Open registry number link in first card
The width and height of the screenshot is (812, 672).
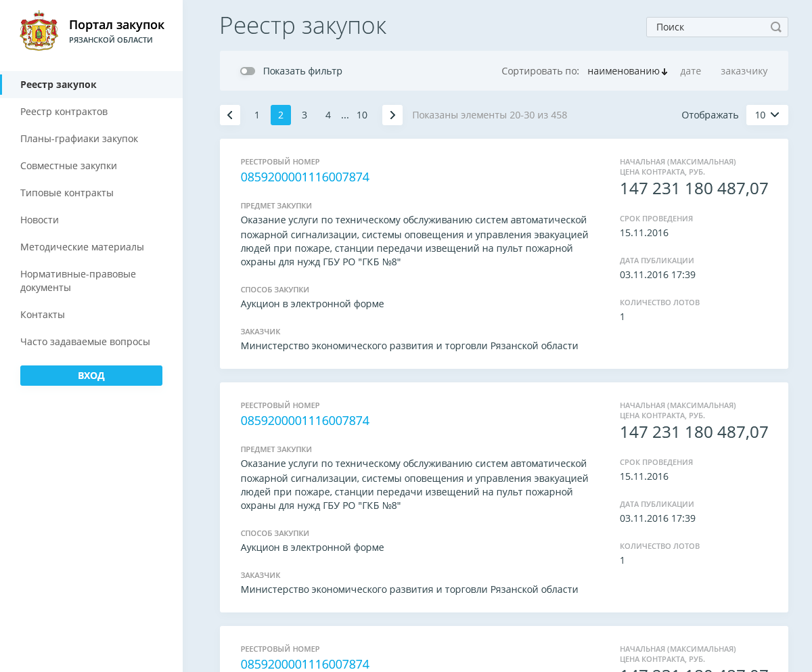pyautogui.click(x=304, y=177)
